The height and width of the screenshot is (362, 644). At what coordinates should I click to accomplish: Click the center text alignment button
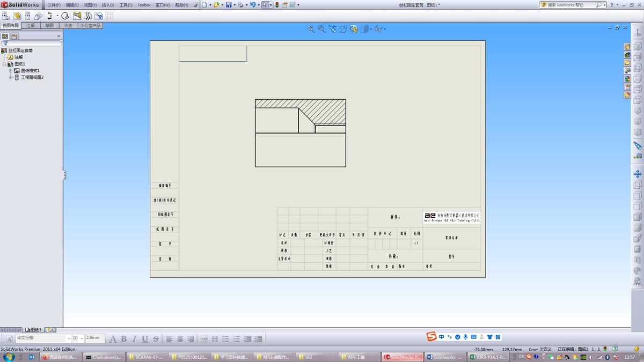click(x=181, y=338)
